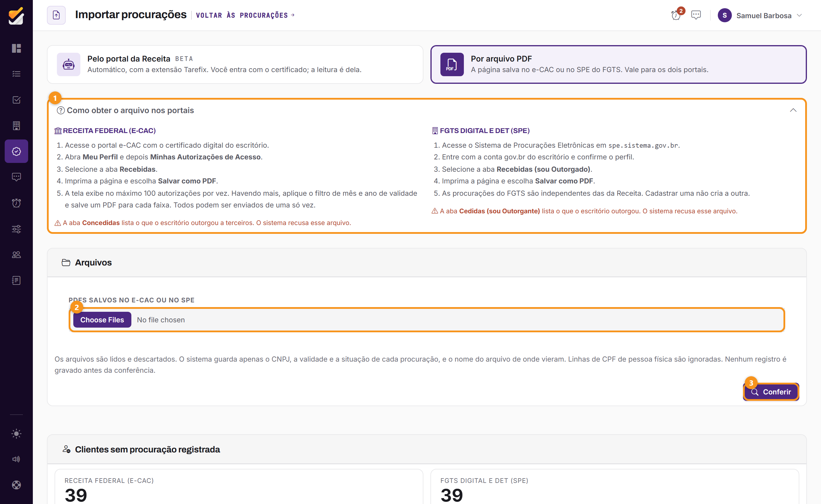
Task: Click the S avatar for Samuel Barbosa
Action: tap(725, 15)
